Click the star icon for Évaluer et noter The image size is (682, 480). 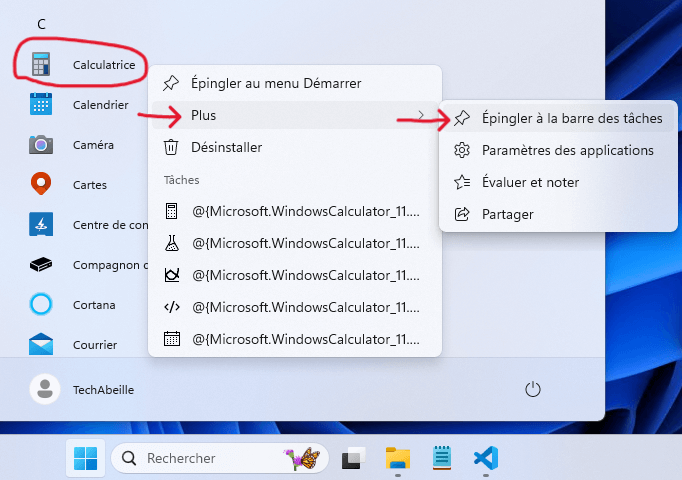462,182
